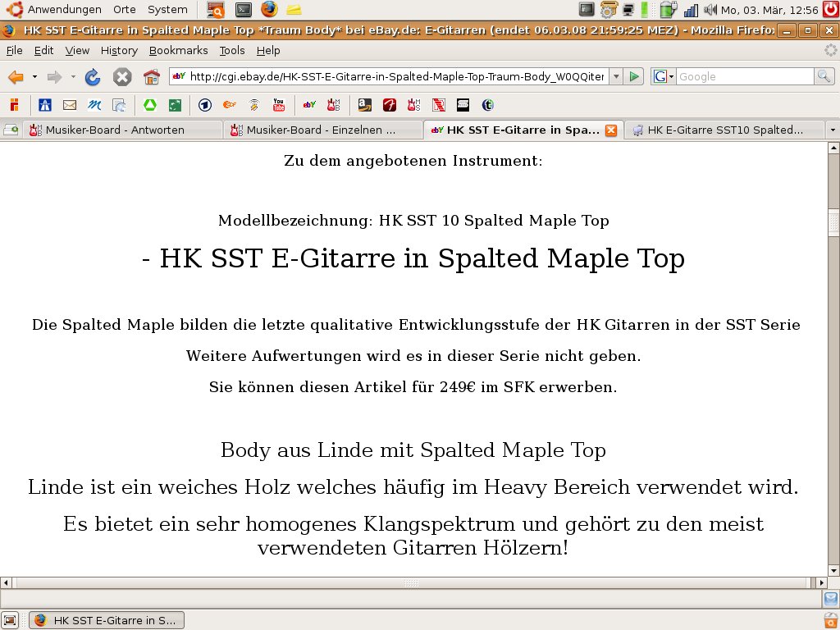Open the mail envelope bookmark icon
The width and height of the screenshot is (840, 630).
(x=70, y=105)
